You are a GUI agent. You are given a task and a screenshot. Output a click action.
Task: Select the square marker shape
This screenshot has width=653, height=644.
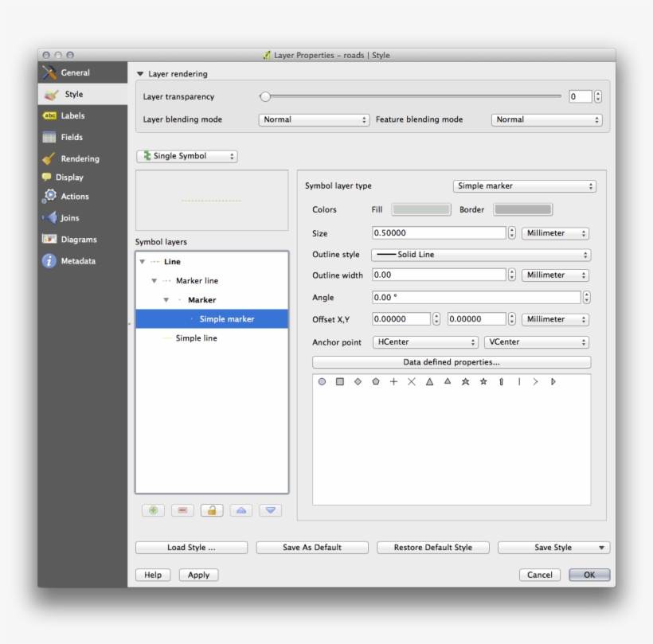(x=340, y=382)
